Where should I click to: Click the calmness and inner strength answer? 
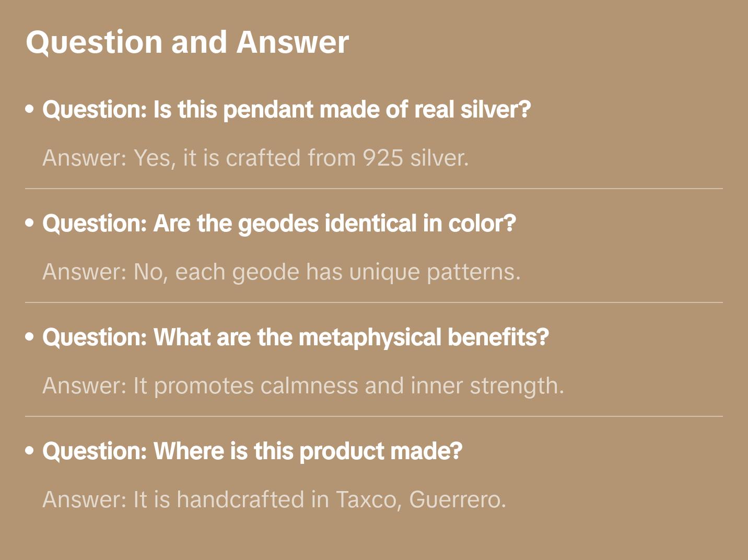[x=303, y=386]
